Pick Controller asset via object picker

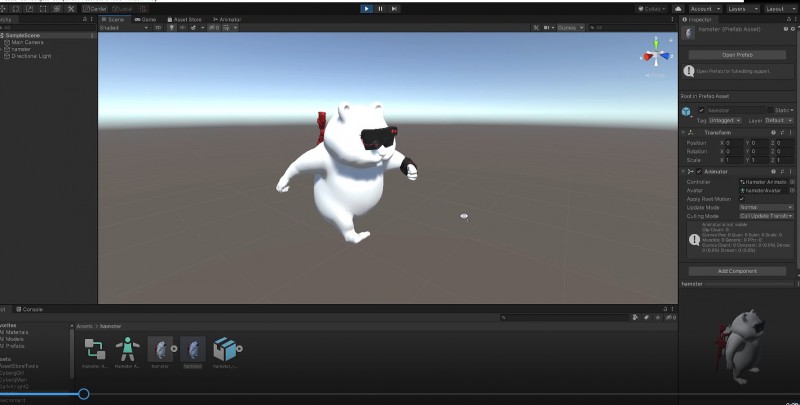(x=792, y=182)
